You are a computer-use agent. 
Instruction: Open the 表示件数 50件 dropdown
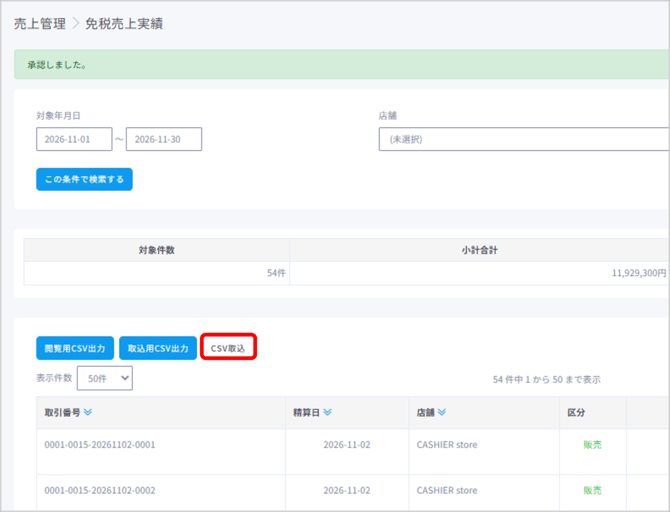click(105, 378)
